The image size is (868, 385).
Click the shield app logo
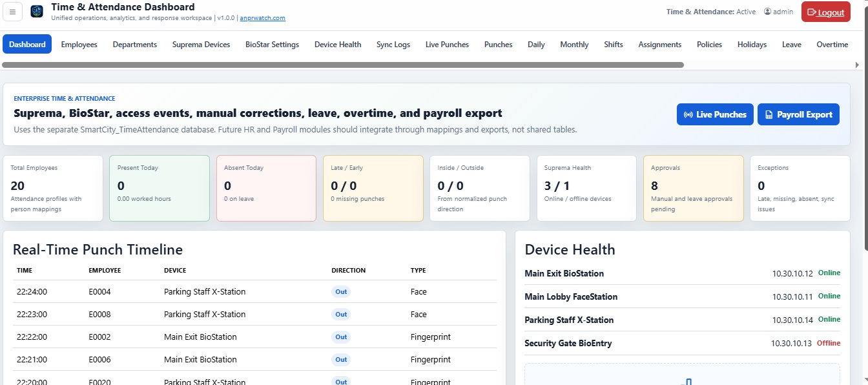[x=37, y=12]
